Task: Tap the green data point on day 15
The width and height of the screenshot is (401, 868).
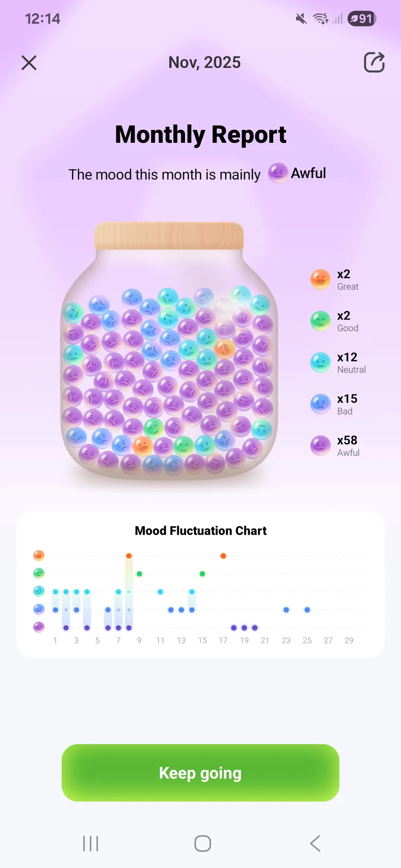Action: coord(202,574)
